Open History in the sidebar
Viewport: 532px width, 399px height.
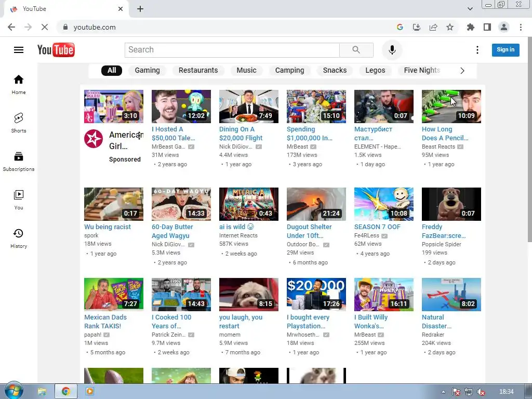pos(19,238)
